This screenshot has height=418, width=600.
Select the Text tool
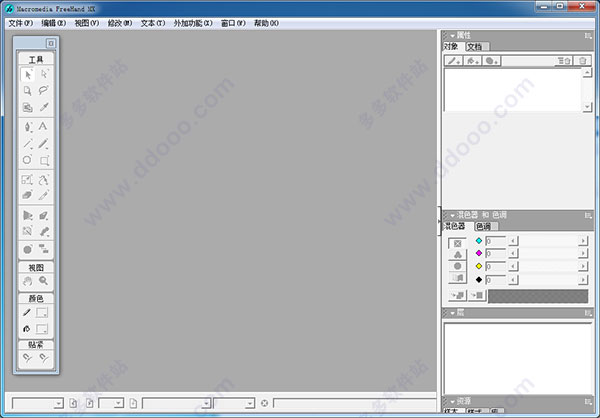click(x=43, y=126)
